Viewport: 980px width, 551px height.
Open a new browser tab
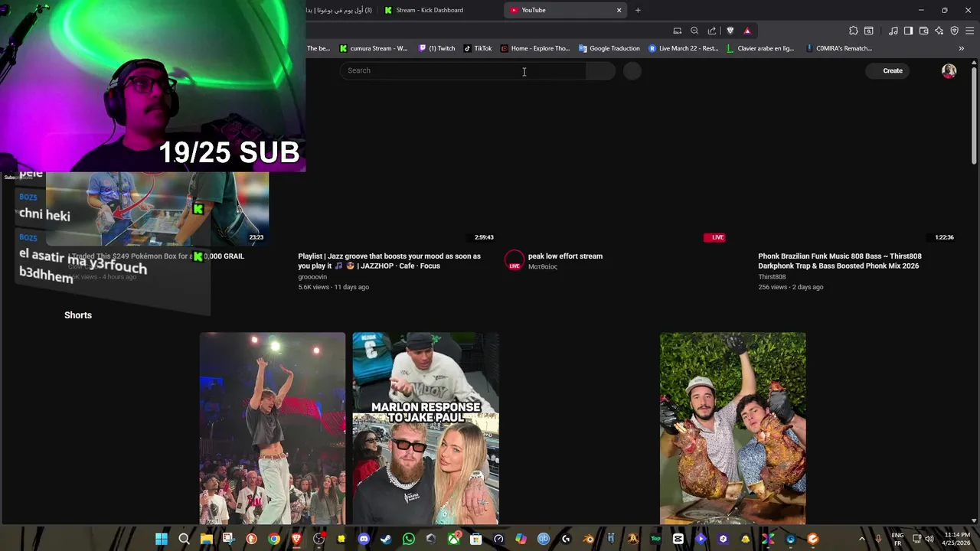point(638,10)
